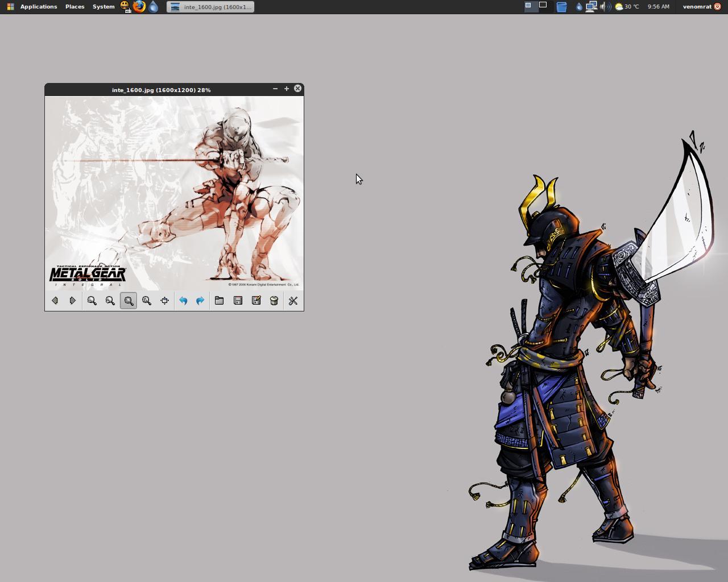Click the red power shutdown icon
728x582 pixels.
(x=717, y=7)
